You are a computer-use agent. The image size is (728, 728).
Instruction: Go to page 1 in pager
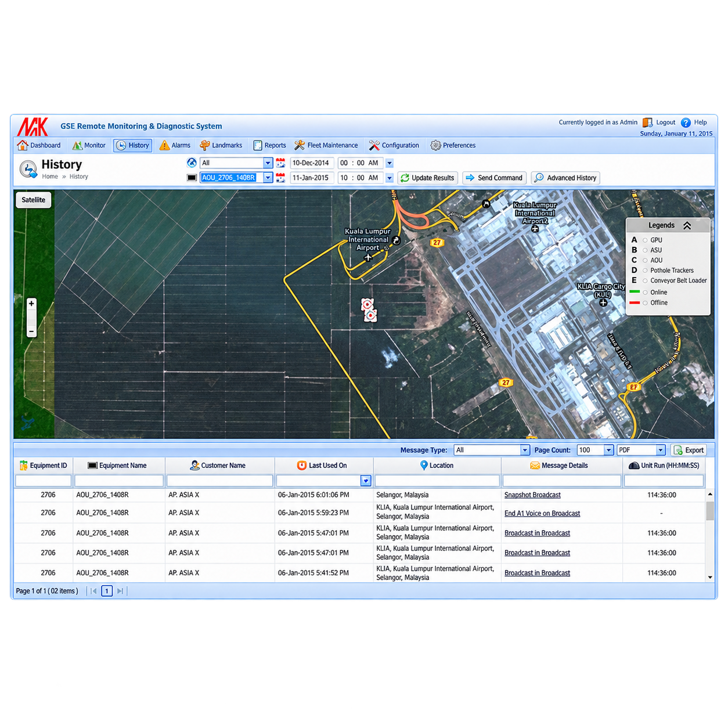click(x=107, y=591)
